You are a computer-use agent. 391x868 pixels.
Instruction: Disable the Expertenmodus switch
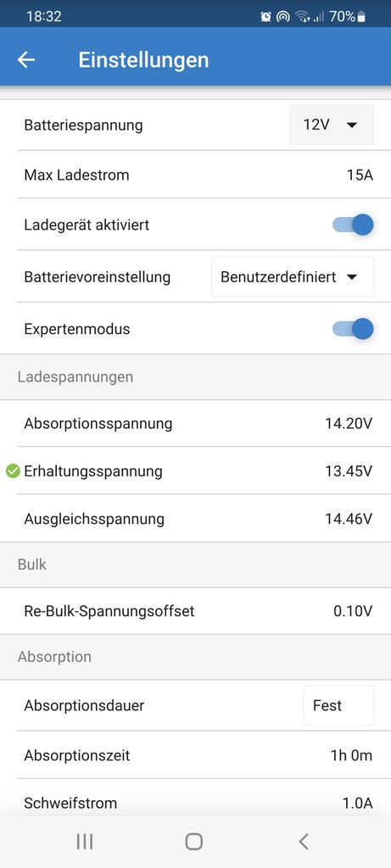[x=353, y=329]
